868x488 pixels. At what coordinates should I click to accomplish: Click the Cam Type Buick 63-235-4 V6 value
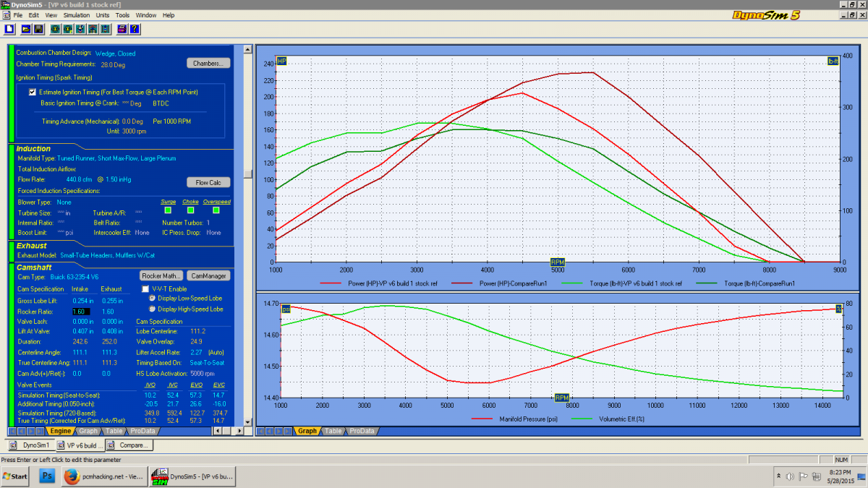pos(75,276)
